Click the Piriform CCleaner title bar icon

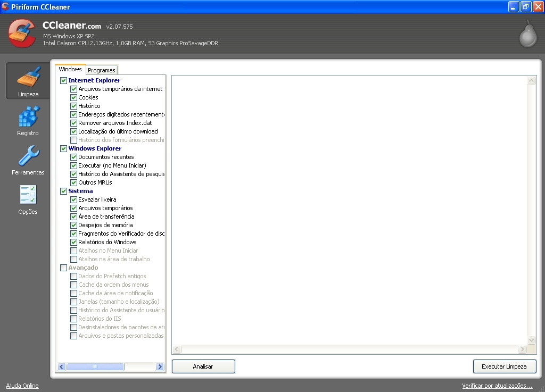point(5,6)
